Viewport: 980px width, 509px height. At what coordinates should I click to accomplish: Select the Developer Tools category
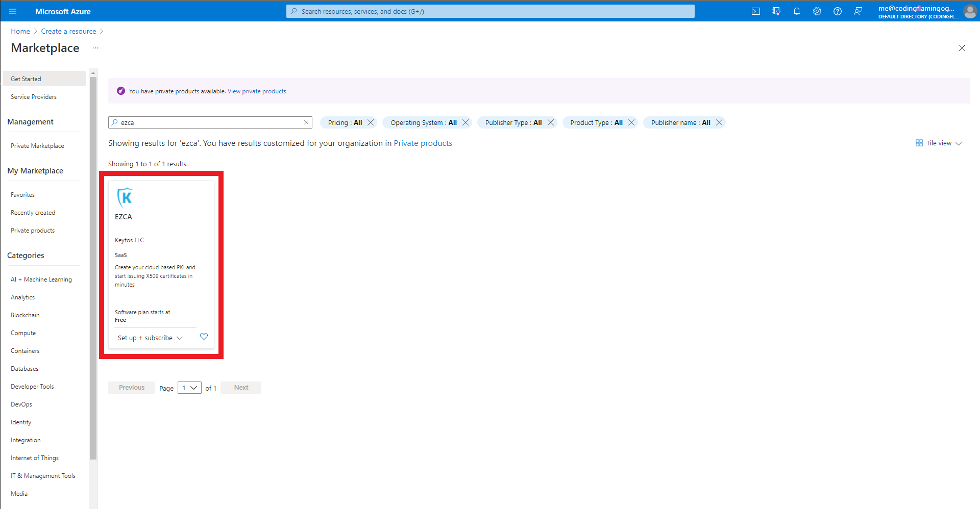pyautogui.click(x=32, y=387)
